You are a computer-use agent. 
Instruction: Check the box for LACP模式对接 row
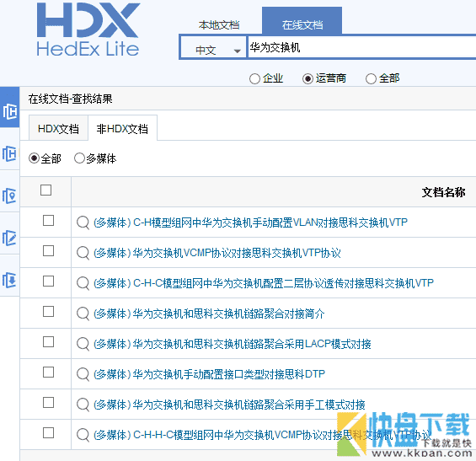click(x=49, y=342)
